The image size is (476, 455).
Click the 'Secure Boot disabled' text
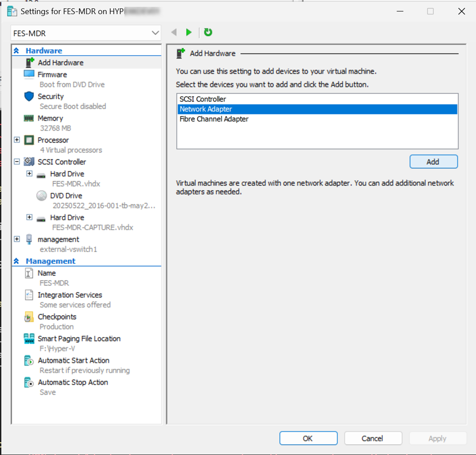[73, 107]
